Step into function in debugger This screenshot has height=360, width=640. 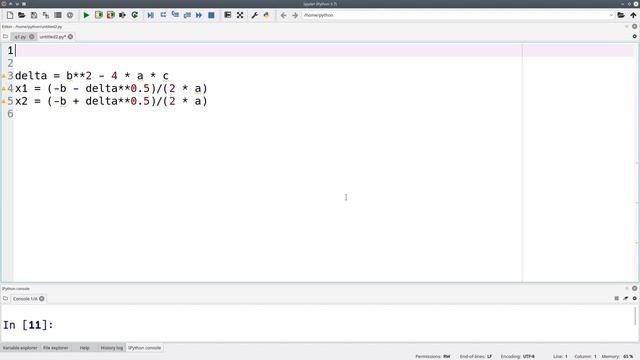click(175, 15)
